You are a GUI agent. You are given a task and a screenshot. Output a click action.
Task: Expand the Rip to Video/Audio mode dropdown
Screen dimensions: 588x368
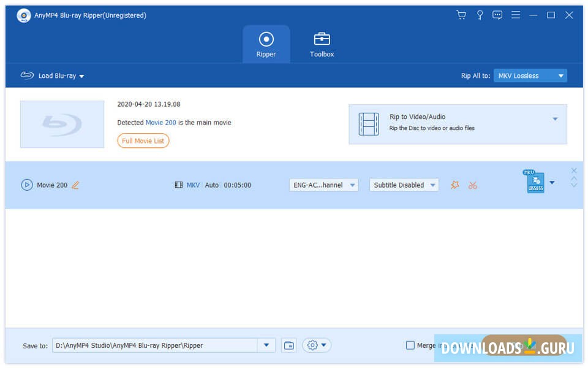[x=555, y=119]
